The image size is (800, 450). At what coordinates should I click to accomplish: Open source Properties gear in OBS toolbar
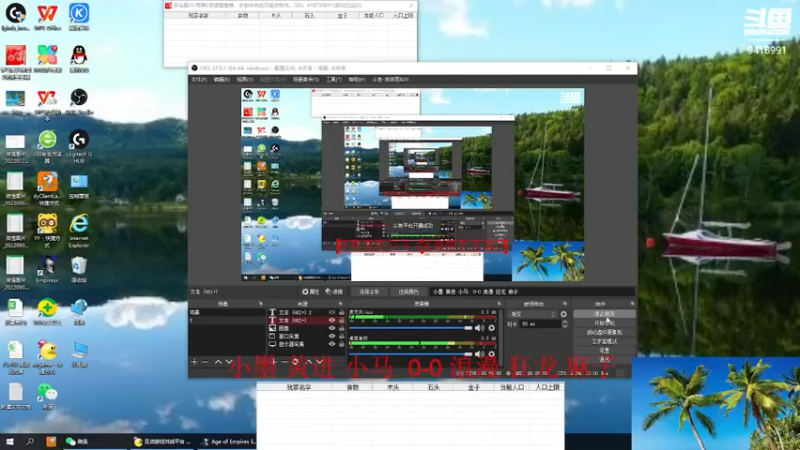[310, 292]
